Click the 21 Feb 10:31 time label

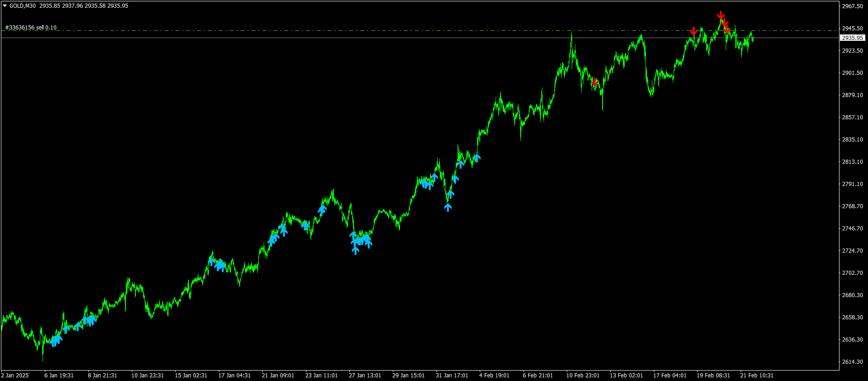757,376
